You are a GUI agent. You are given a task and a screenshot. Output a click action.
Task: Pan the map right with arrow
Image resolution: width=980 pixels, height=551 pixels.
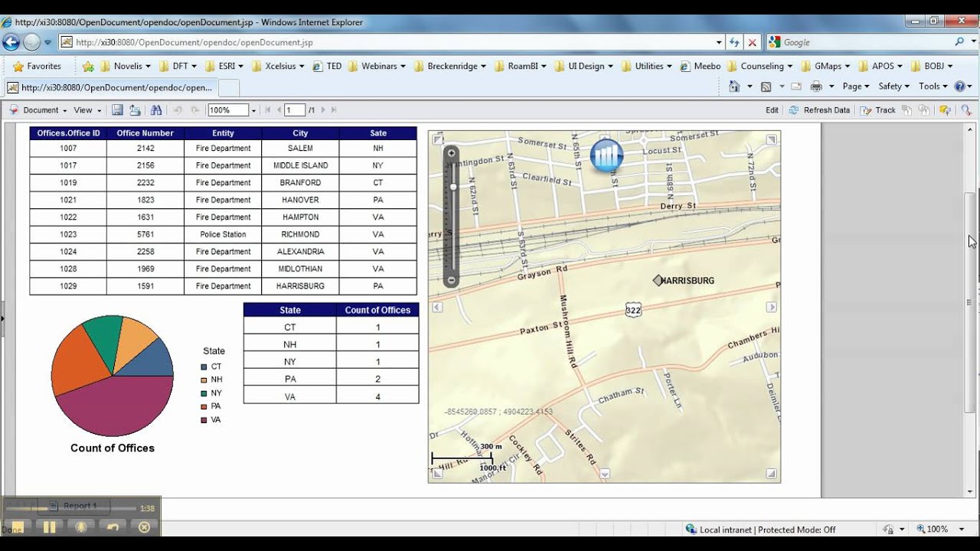[x=771, y=307]
